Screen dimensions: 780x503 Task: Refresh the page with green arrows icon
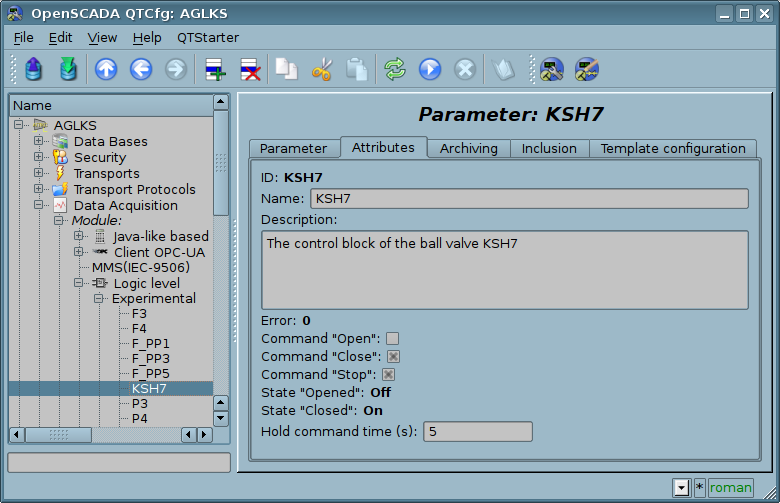coord(395,69)
